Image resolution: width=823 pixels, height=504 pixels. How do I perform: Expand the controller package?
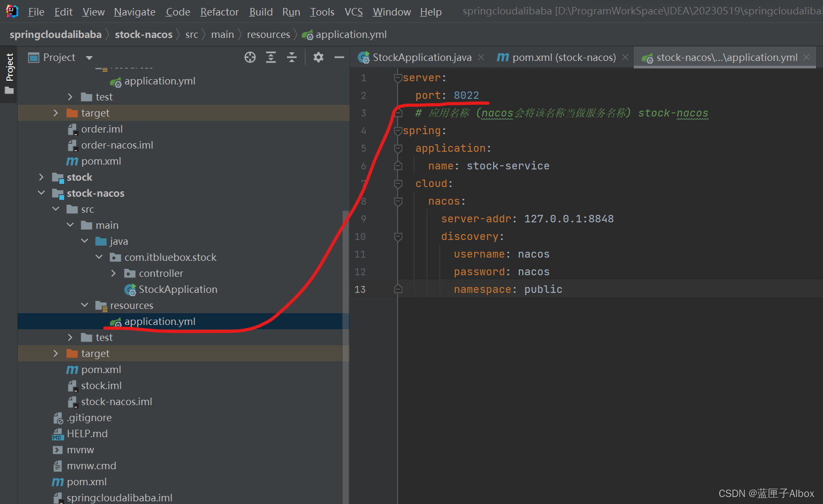[114, 273]
